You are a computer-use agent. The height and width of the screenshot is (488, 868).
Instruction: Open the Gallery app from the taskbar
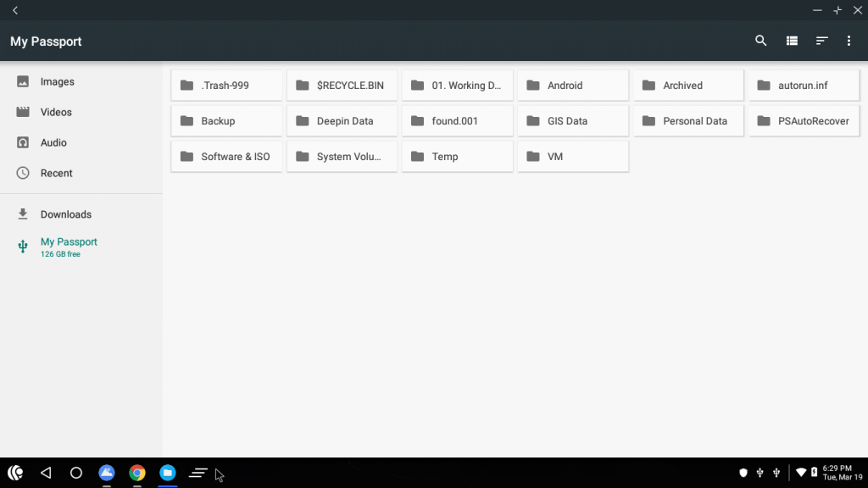coord(107,473)
